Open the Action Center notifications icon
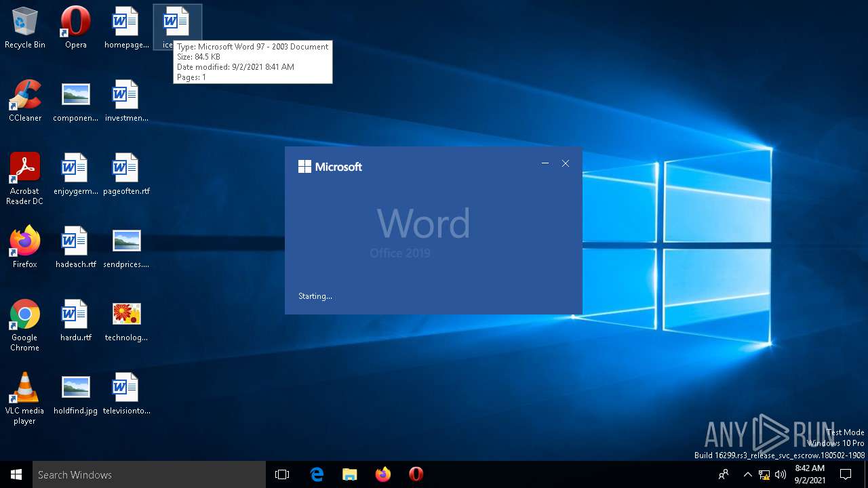The height and width of the screenshot is (488, 868). [846, 474]
